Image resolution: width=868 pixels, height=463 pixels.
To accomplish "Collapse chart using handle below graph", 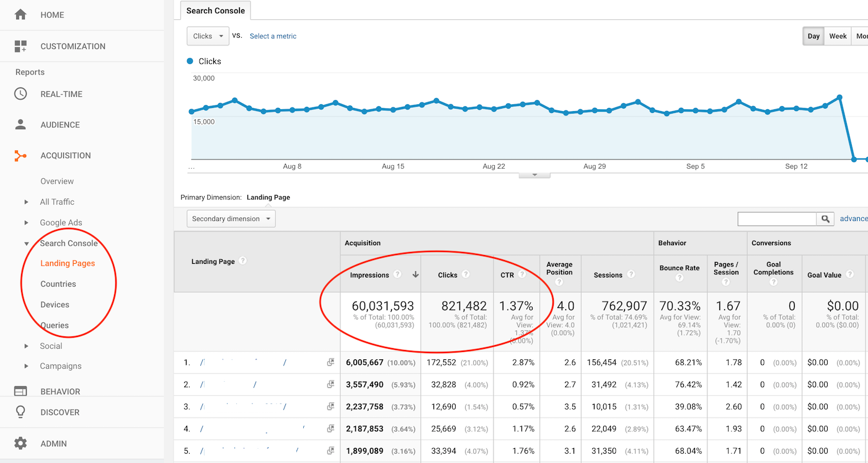I will point(534,175).
